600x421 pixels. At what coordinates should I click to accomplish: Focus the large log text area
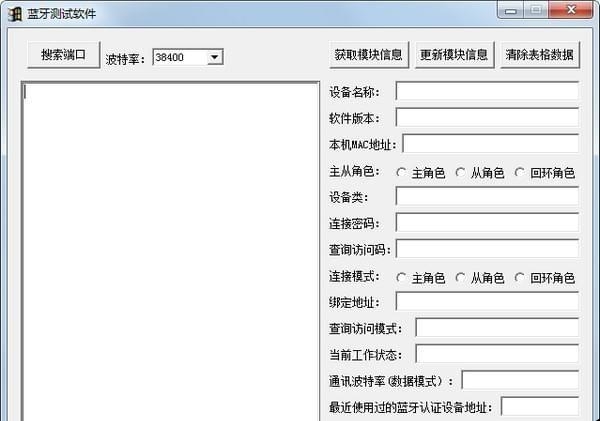(170, 251)
